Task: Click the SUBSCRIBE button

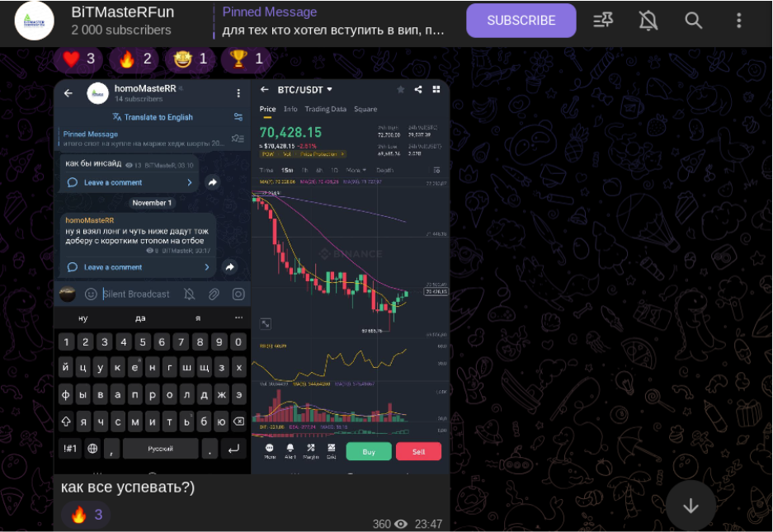Action: (521, 21)
